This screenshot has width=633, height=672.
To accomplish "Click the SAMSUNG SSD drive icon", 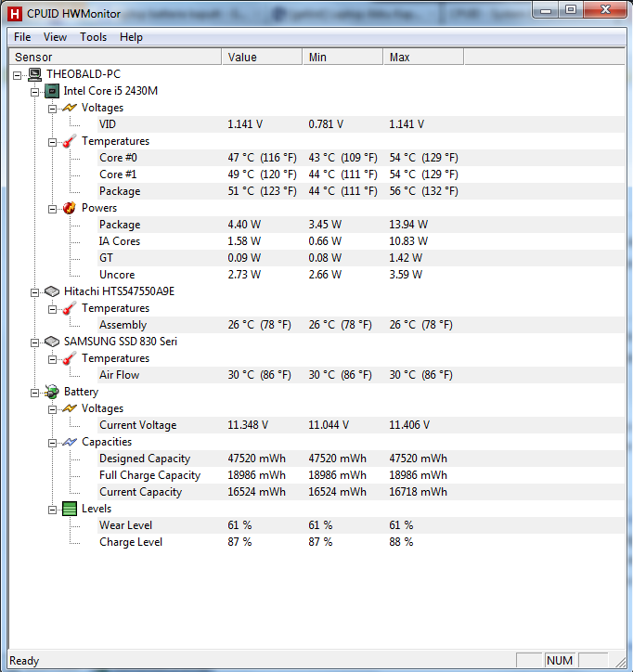I will 52,342.
